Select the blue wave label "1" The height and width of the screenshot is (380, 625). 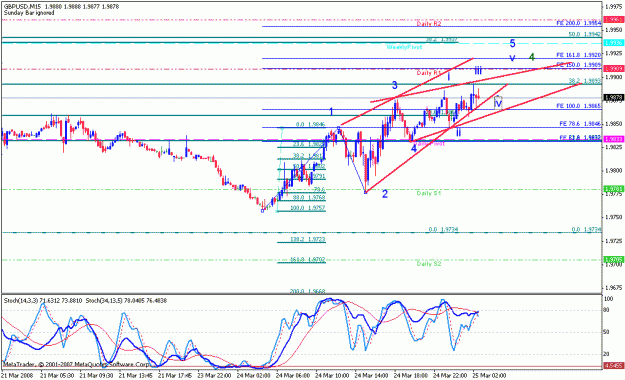(331, 111)
